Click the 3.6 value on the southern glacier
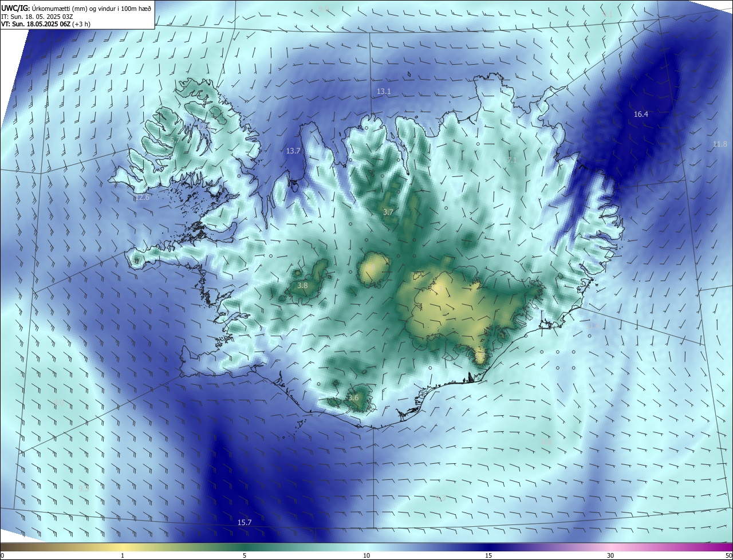 [353, 398]
